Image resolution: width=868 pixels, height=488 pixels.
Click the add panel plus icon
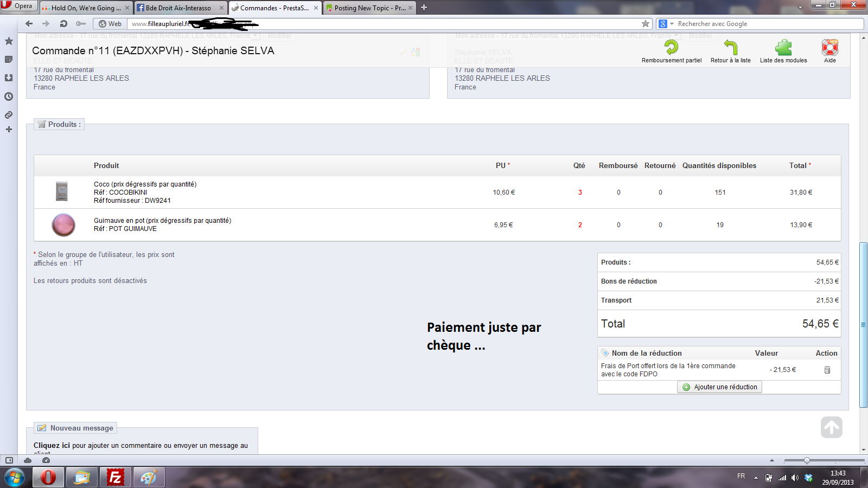[x=9, y=129]
